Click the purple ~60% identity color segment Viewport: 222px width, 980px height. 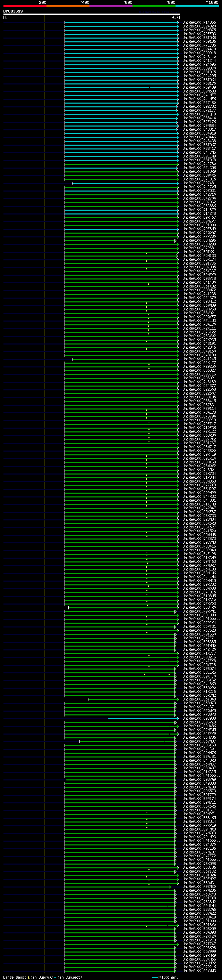[x=111, y=7]
